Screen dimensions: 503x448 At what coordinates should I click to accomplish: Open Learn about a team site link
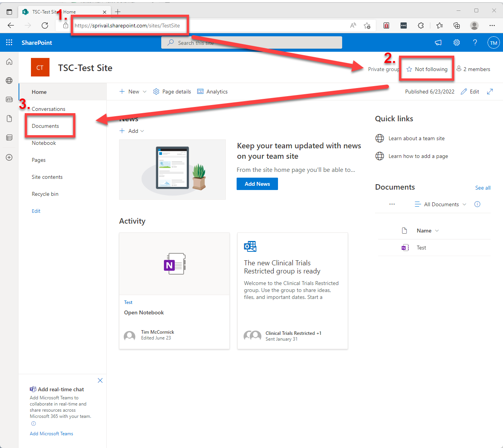416,138
